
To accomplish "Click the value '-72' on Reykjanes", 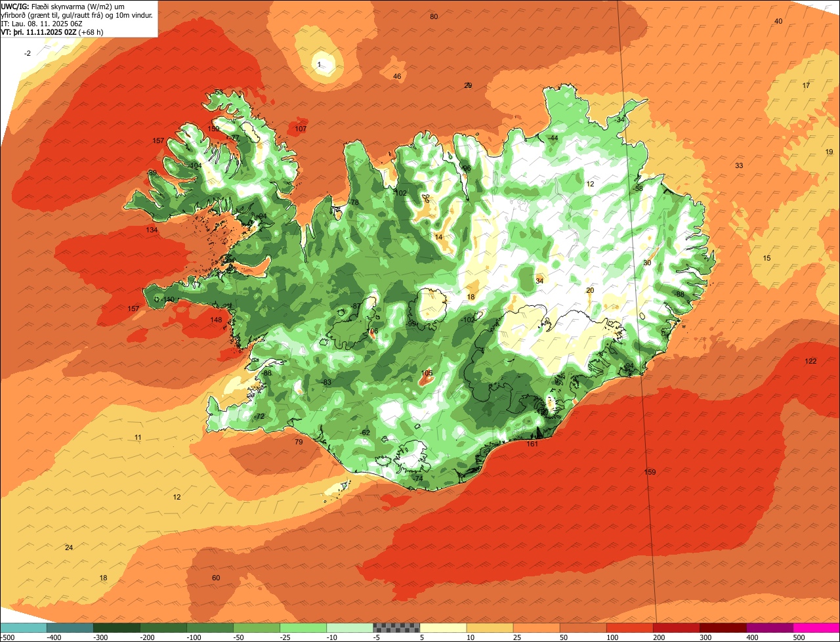I will point(259,416).
